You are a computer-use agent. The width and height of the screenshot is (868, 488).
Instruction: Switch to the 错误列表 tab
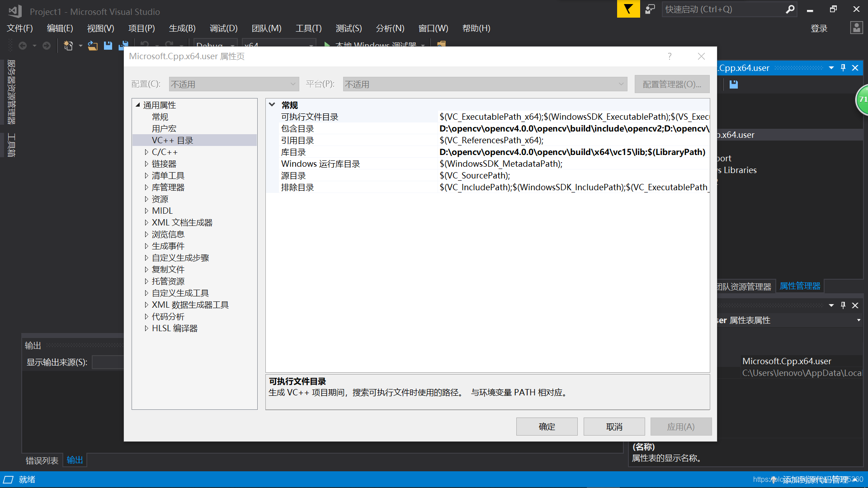tap(42, 460)
